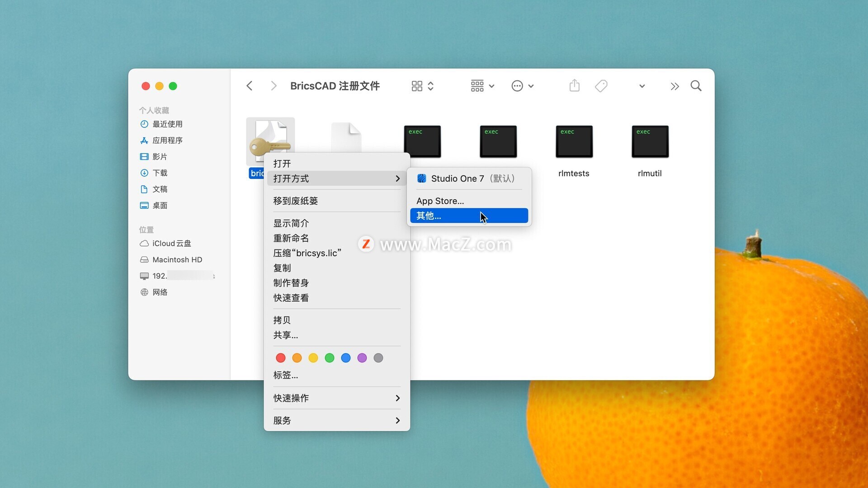Choose 标签... in the context menu
Screen dimensions: 868x488
coord(337,375)
